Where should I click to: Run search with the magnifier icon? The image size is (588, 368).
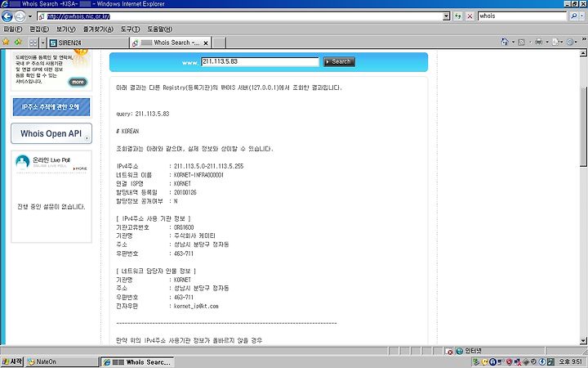tap(573, 16)
